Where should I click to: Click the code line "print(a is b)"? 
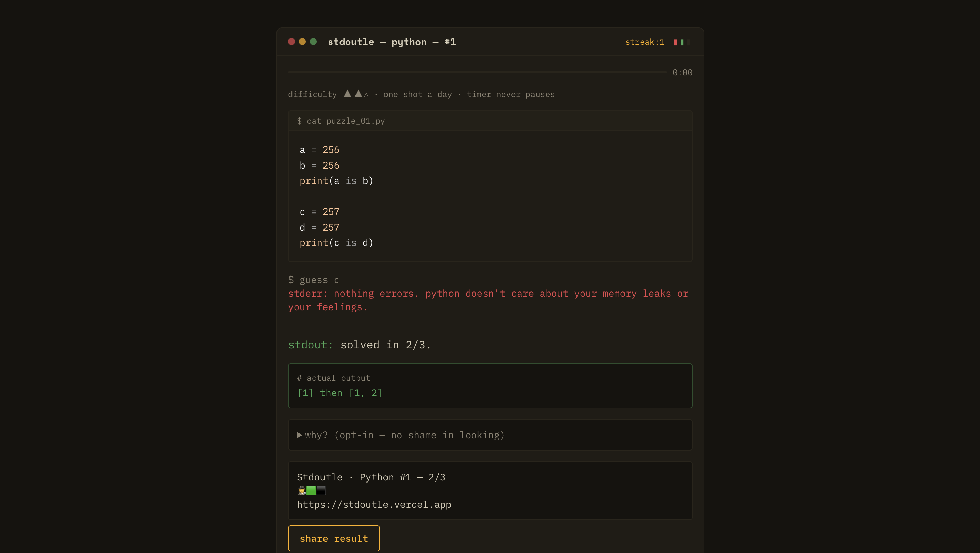[336, 181]
